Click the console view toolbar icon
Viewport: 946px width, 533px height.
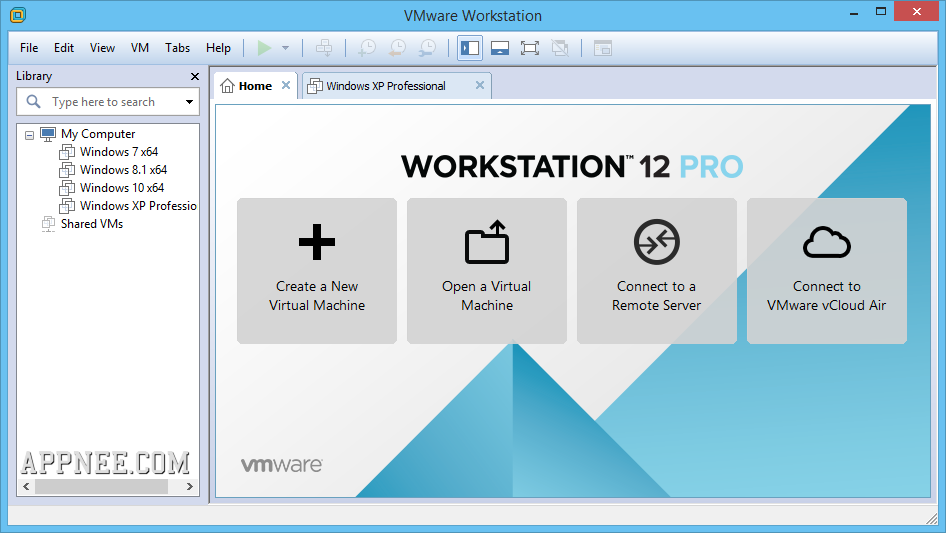[x=603, y=48]
